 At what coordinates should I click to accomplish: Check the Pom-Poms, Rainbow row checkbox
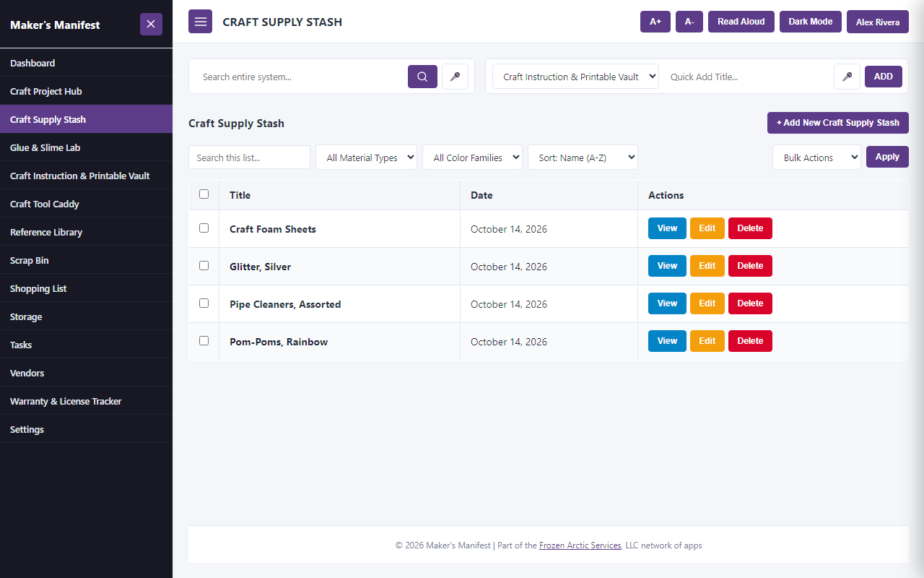204,340
